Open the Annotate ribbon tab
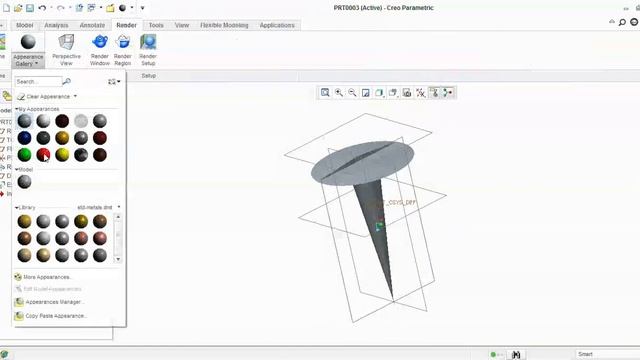The height and width of the screenshot is (360, 640). 92,25
